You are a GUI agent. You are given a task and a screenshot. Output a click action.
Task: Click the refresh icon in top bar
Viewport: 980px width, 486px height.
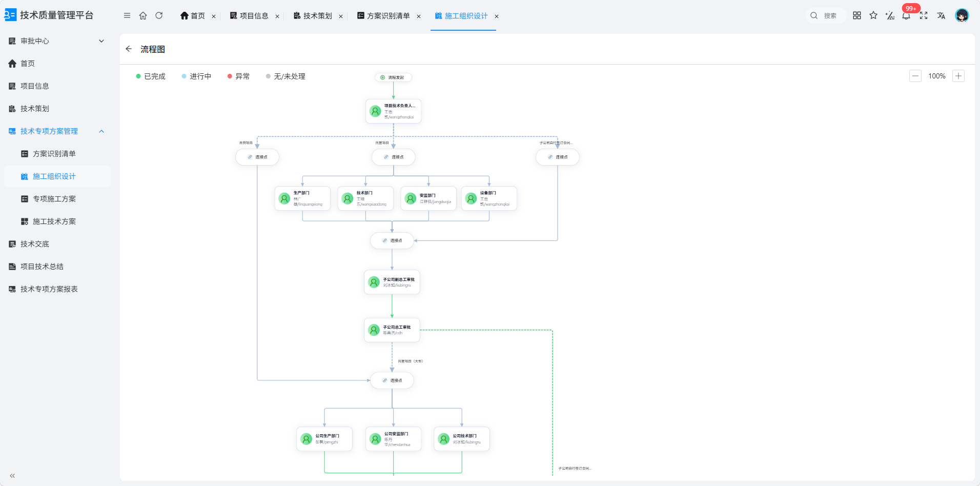point(159,15)
